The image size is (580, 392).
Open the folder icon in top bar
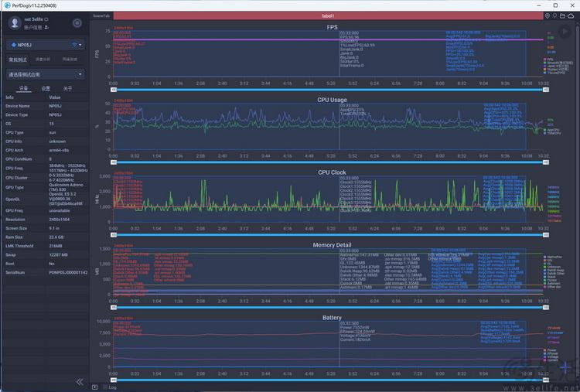point(562,15)
